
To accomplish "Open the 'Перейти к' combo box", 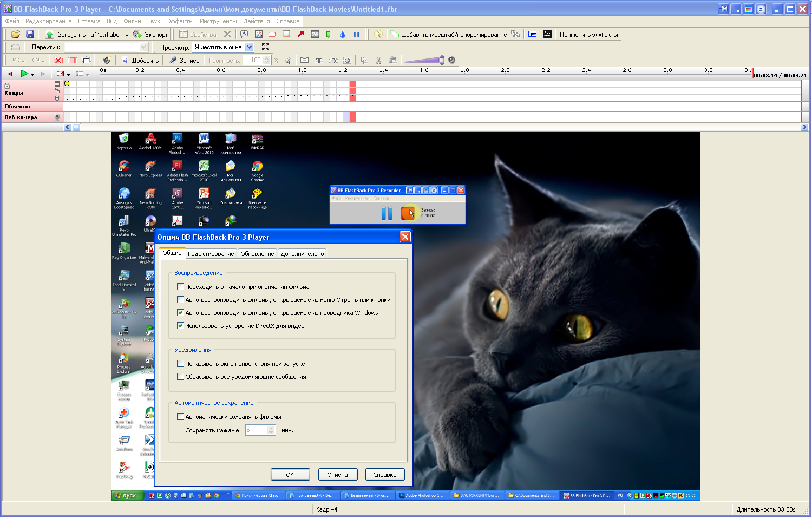I will point(143,47).
